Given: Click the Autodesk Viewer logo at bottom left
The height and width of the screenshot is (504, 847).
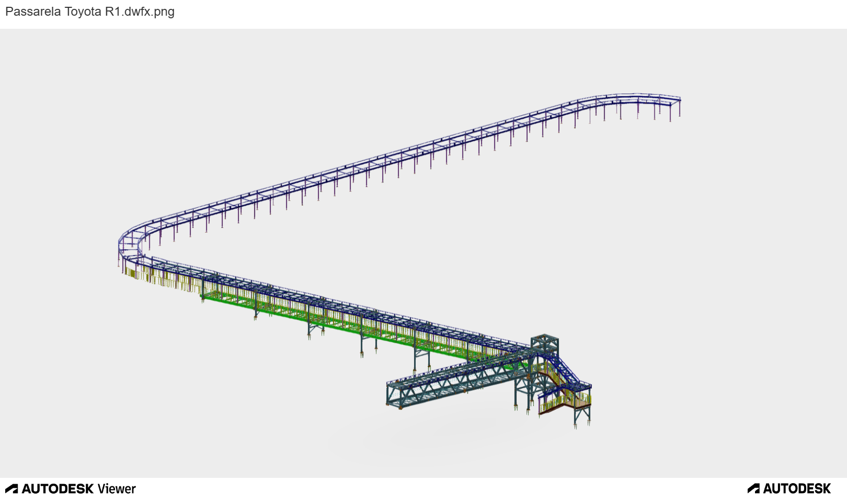Looking at the screenshot, I should tap(70, 489).
